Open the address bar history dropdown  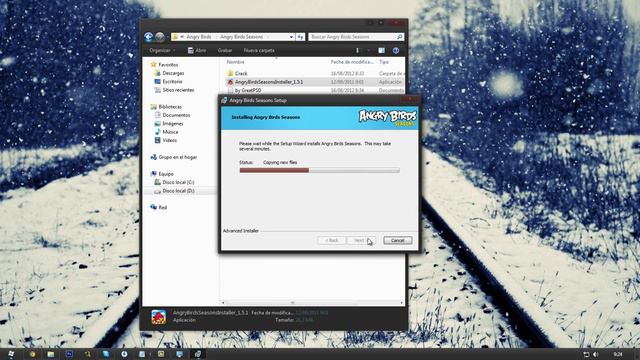[291, 37]
